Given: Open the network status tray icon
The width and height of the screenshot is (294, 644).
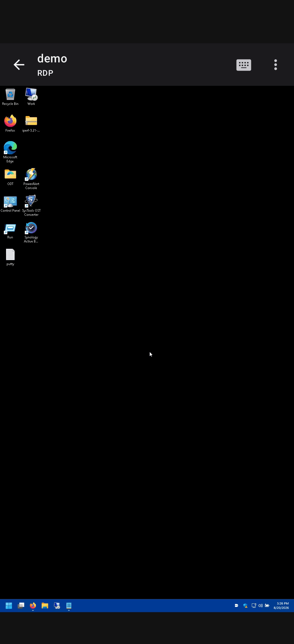Looking at the screenshot, I should [x=254, y=606].
